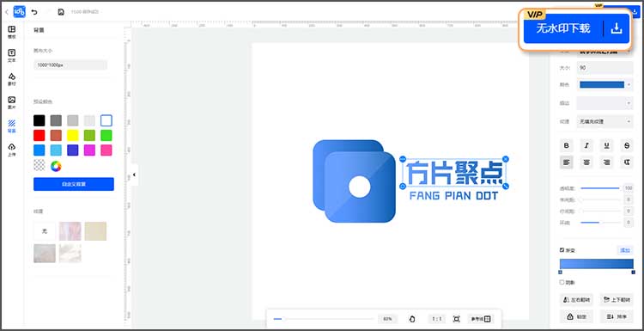Adjust the arc curve slider

(x=600, y=223)
